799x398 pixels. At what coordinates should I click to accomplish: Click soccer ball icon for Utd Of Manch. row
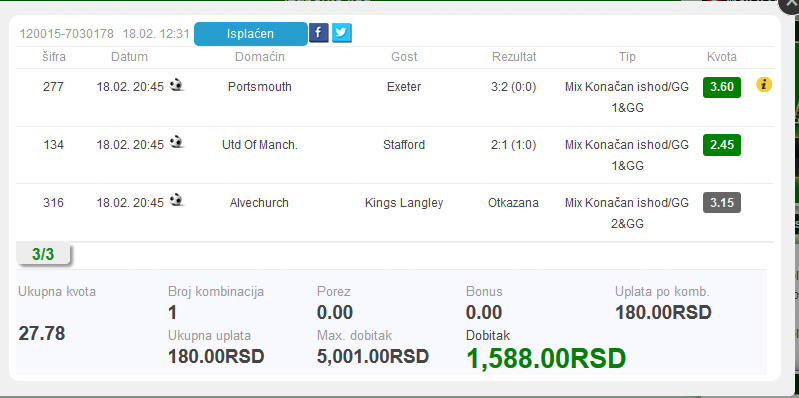tap(177, 142)
